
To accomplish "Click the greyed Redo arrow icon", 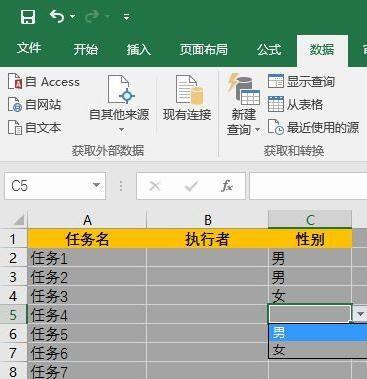I will (93, 16).
